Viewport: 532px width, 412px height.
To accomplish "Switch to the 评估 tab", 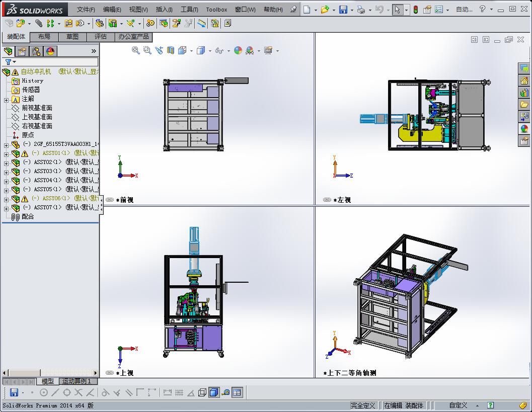I will (x=101, y=37).
